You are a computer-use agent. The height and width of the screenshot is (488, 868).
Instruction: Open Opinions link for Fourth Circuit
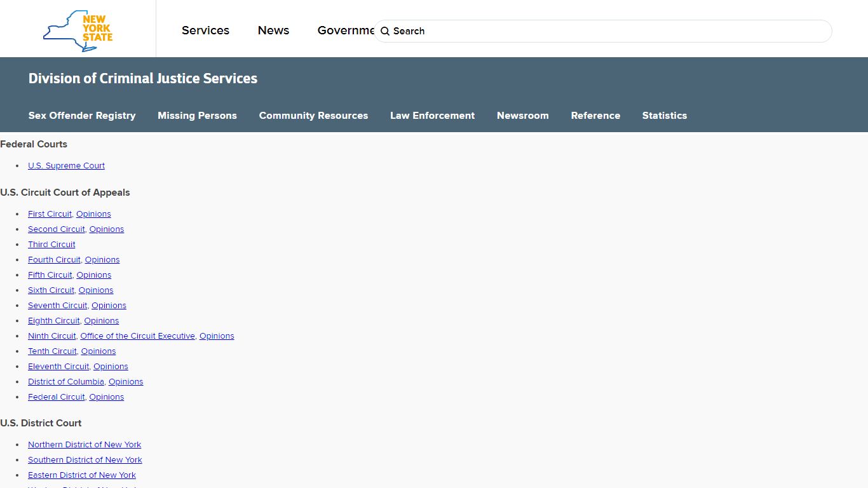coord(102,260)
